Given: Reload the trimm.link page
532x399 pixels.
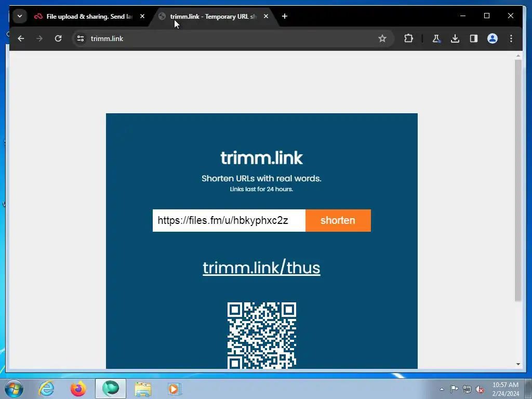Looking at the screenshot, I should pyautogui.click(x=58, y=38).
